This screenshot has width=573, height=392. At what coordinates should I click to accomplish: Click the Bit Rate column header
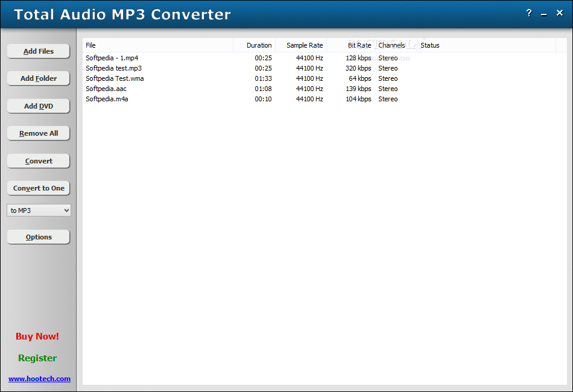[x=359, y=45]
